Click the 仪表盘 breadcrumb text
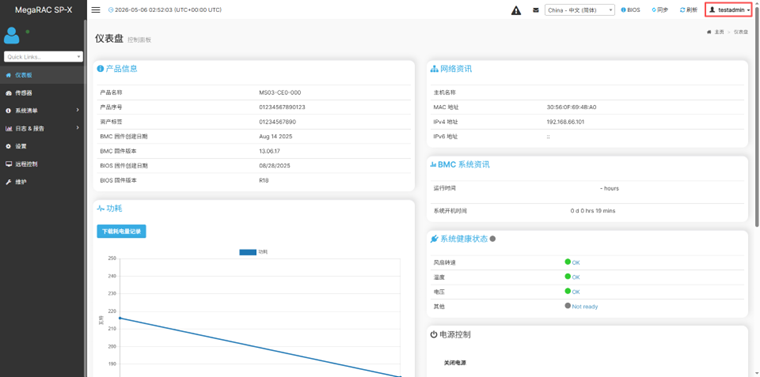 click(741, 31)
